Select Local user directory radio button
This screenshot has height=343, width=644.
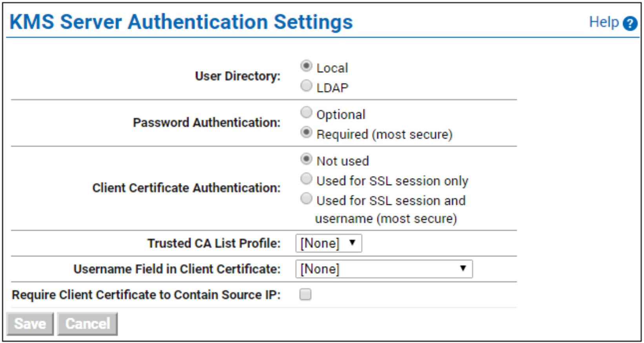(x=306, y=66)
